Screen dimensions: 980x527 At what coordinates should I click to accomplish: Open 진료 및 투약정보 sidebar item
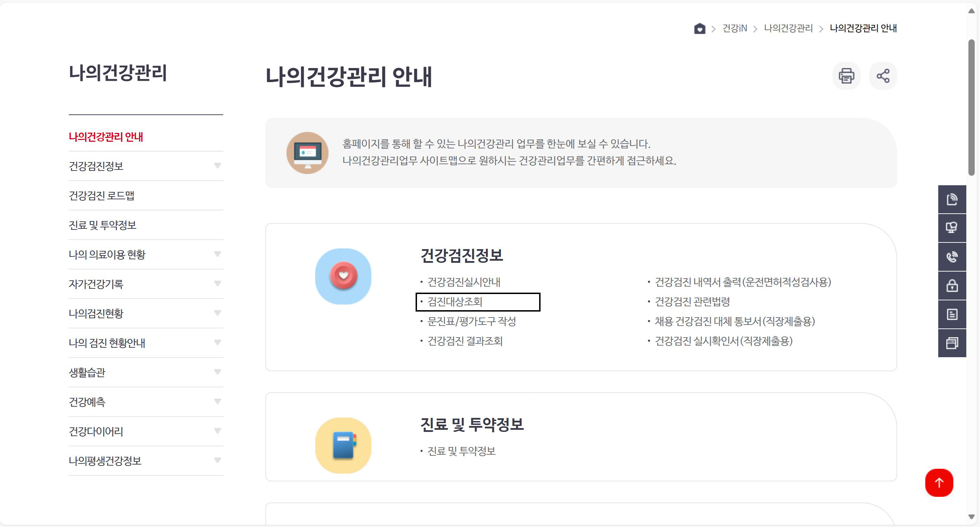point(102,225)
